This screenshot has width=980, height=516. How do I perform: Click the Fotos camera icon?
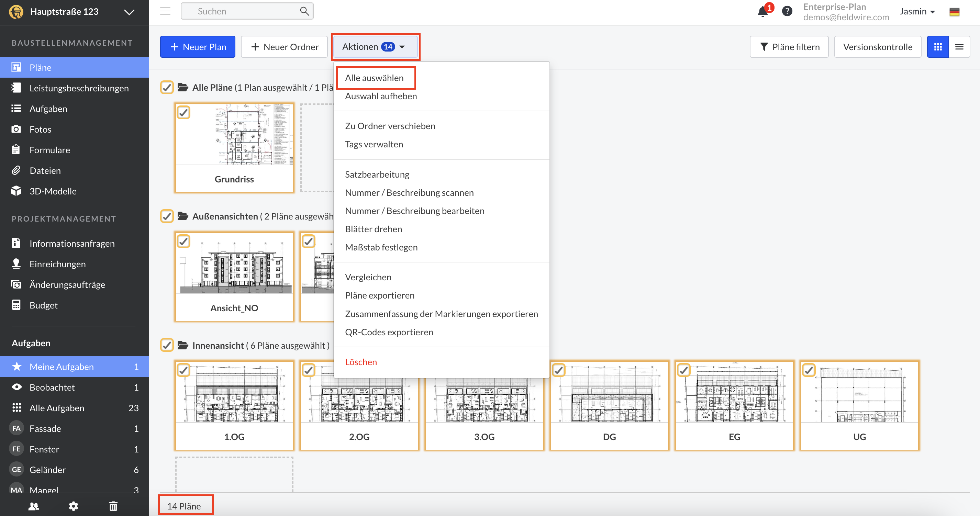16,129
